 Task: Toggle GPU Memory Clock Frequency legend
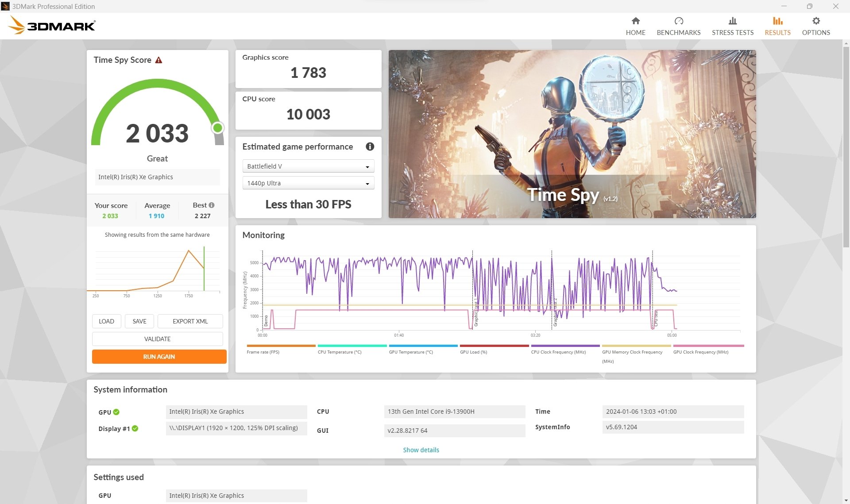[x=636, y=354]
